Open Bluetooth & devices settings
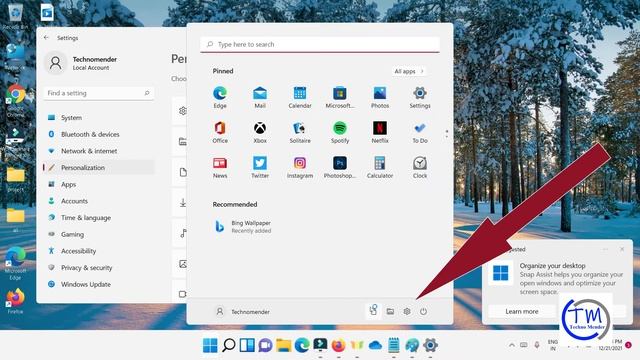 [x=98, y=134]
